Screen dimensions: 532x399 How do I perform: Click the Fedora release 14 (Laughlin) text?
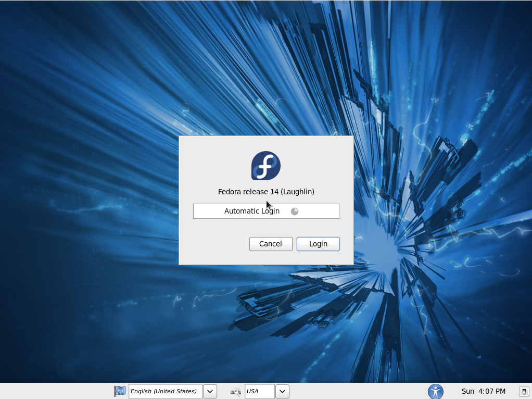click(x=266, y=192)
